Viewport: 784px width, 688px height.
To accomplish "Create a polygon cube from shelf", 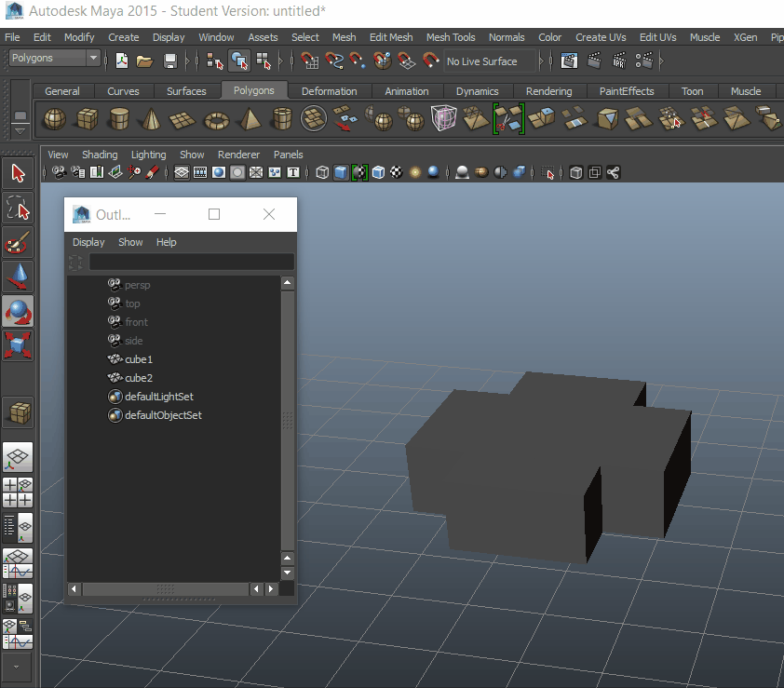I will click(x=87, y=119).
